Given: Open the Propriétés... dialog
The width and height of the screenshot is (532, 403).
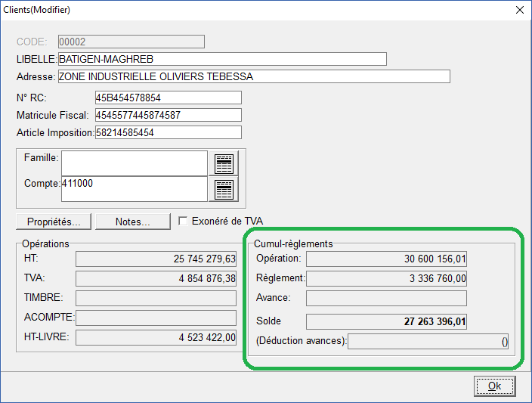Looking at the screenshot, I should pos(54,222).
